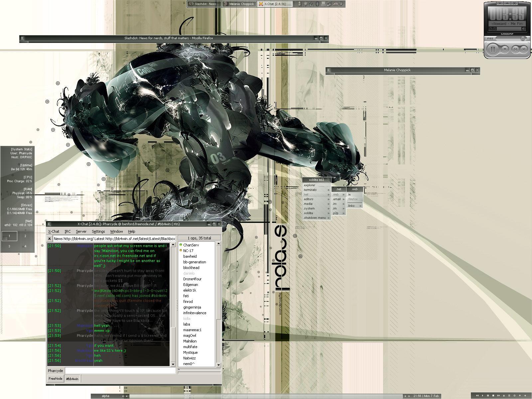The width and height of the screenshot is (532, 399).
Task: Select gingerninja in the user list
Action: pyautogui.click(x=197, y=307)
